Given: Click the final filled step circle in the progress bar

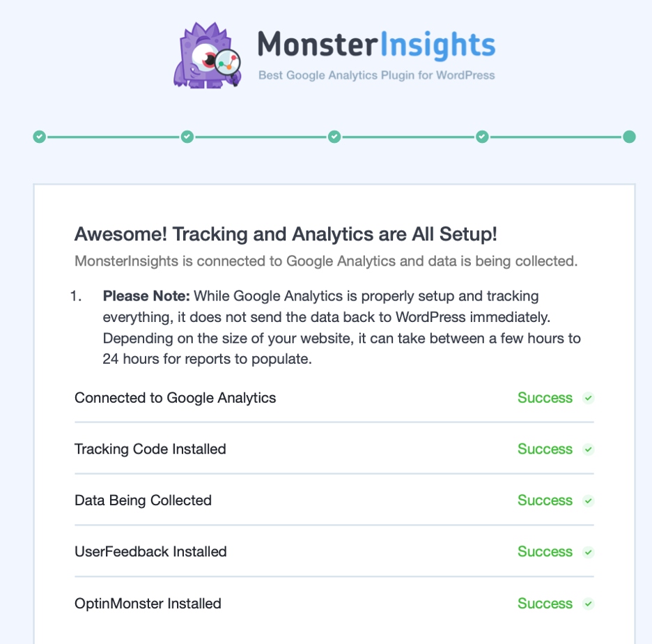Looking at the screenshot, I should click(629, 137).
